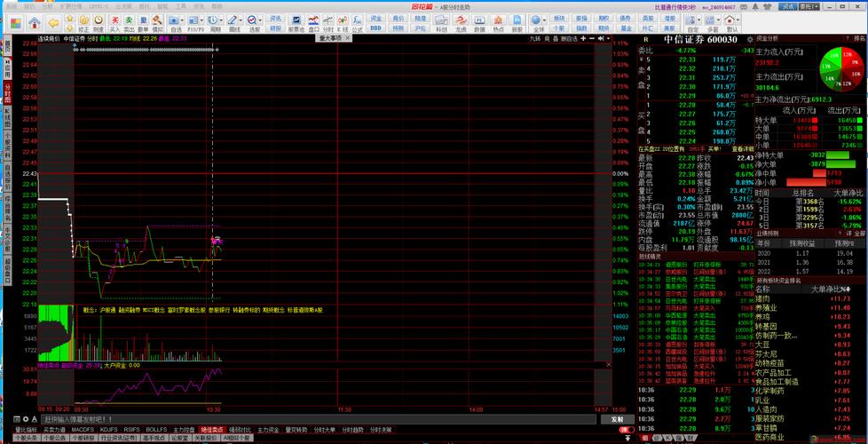Toggle the red switch at bottom right
Image resolution: width=868 pixels, height=444 pixels.
pyautogui.click(x=627, y=430)
